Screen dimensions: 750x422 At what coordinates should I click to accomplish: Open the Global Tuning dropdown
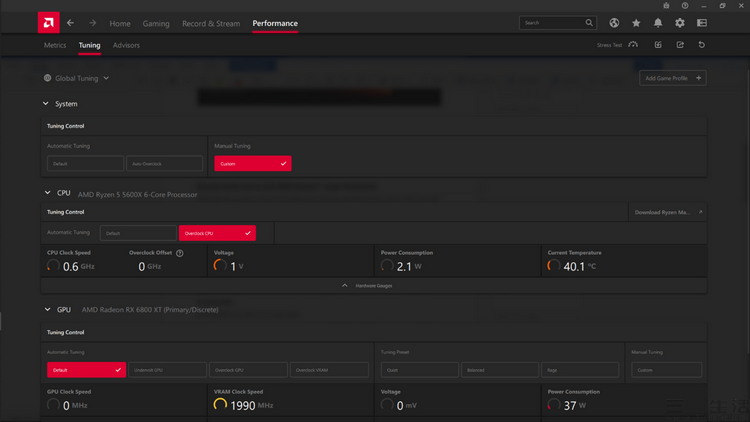point(77,78)
